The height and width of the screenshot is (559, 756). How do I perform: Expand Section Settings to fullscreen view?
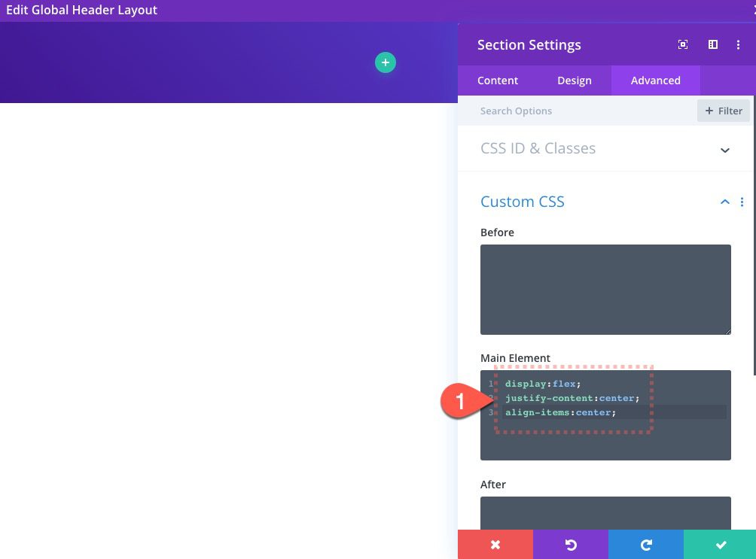[682, 44]
